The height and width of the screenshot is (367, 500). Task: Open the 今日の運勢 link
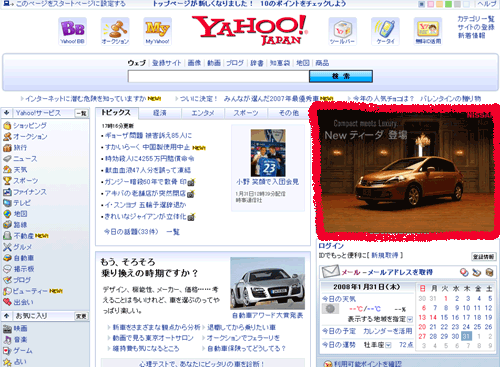pos(339,345)
